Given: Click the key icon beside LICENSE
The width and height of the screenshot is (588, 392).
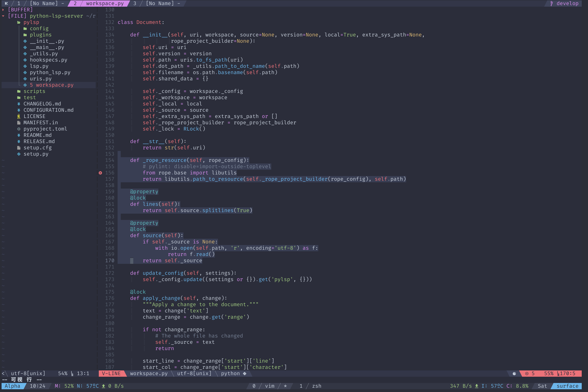Looking at the screenshot, I should tap(19, 116).
